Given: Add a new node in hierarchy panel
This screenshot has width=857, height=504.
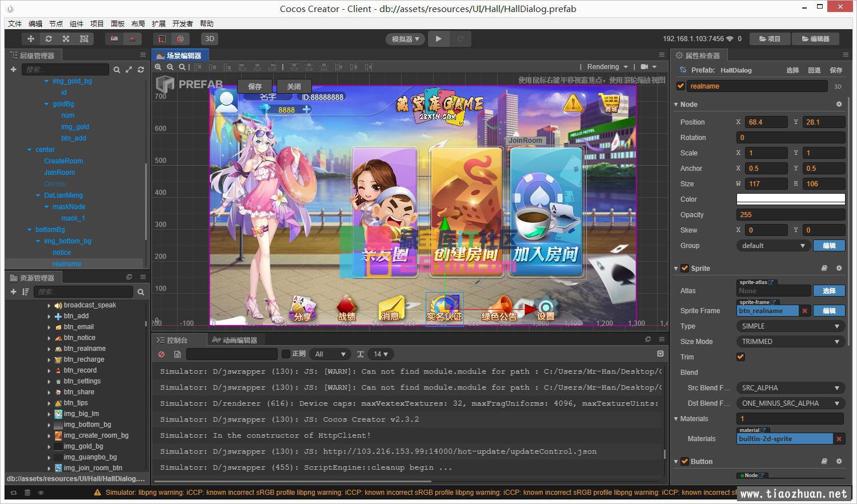Looking at the screenshot, I should tap(13, 69).
